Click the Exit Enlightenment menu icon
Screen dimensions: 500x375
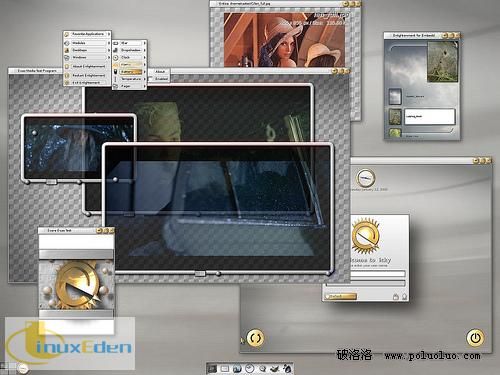click(67, 82)
